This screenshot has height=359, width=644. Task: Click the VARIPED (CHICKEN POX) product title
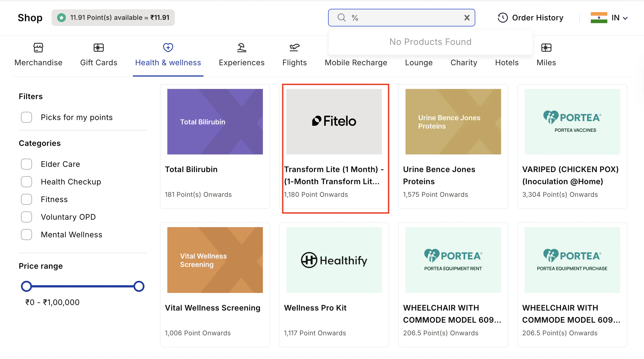tap(570, 175)
